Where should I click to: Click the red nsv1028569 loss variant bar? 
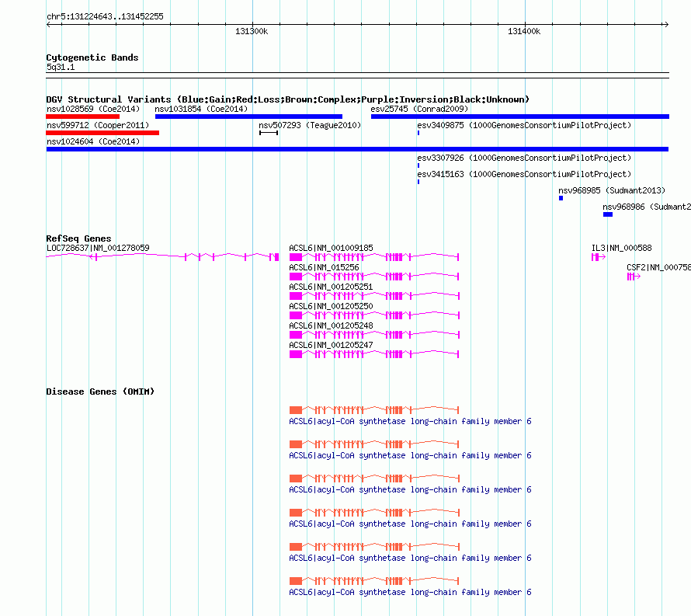pos(83,117)
